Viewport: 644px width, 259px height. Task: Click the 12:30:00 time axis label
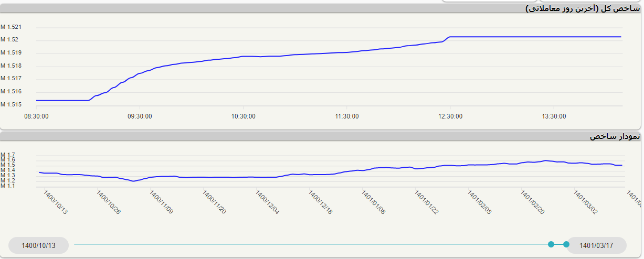pos(450,116)
